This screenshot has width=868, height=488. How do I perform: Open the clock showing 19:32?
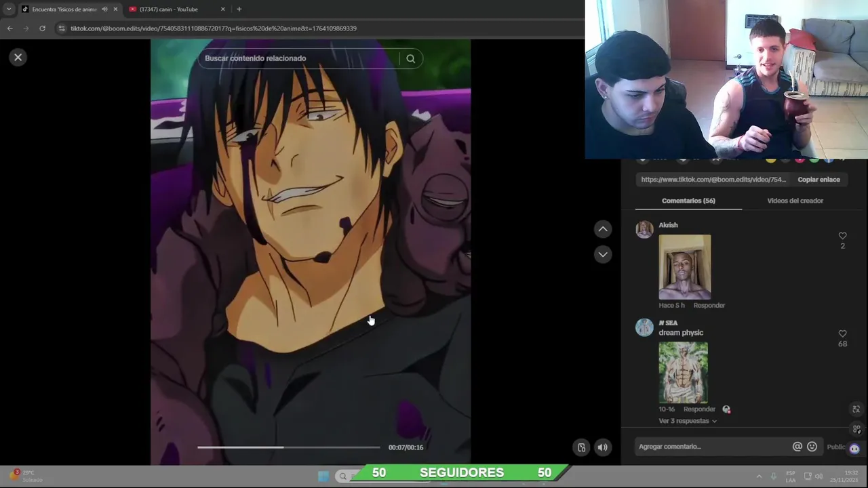click(844, 476)
